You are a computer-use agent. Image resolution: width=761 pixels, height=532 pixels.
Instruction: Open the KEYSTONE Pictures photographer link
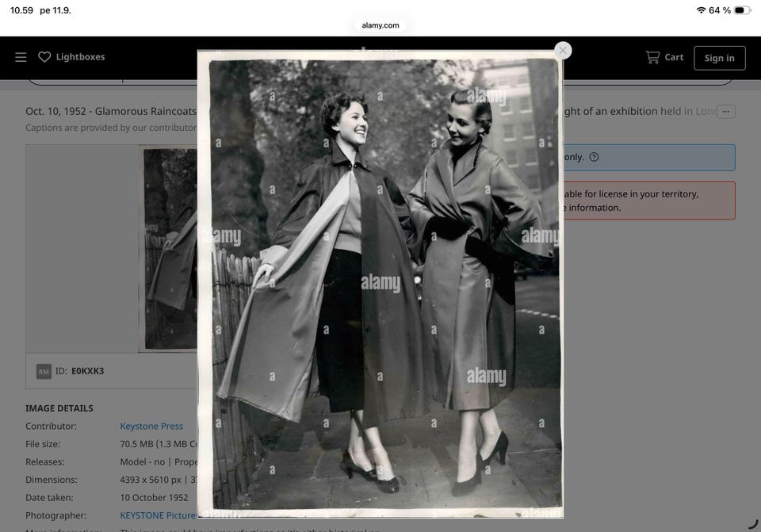tap(159, 515)
